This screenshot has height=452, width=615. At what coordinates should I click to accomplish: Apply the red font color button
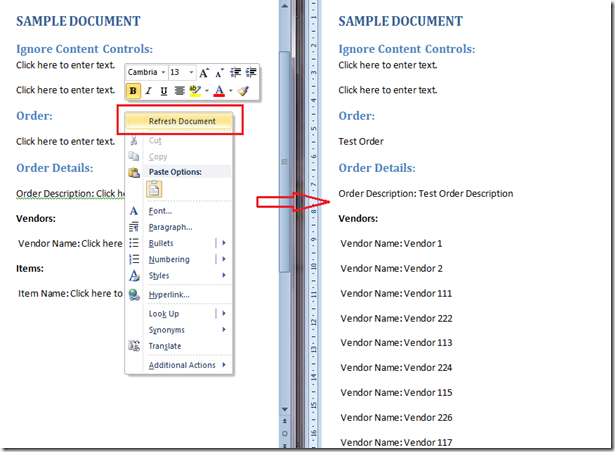point(219,91)
